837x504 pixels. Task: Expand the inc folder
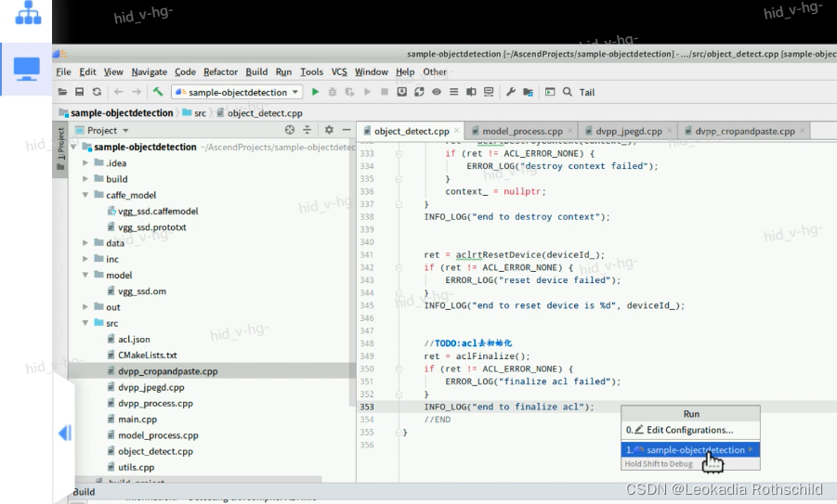85,259
